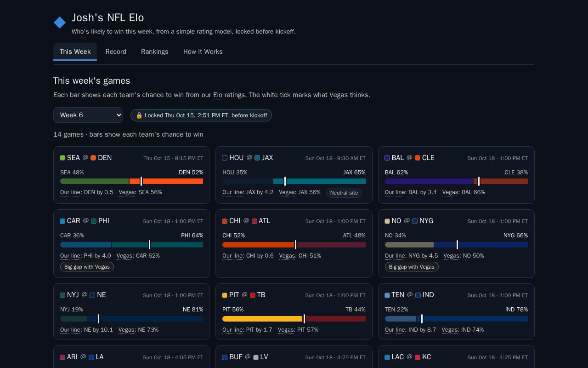Click the Vegas term in the description
Viewport: 588px width, 368px height.
339,95
